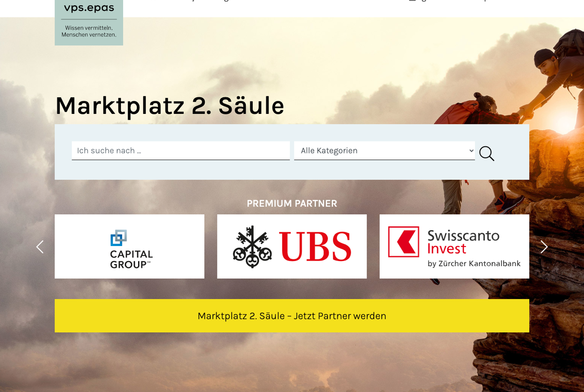Click the Capital Group blue squares emblem

[118, 237]
